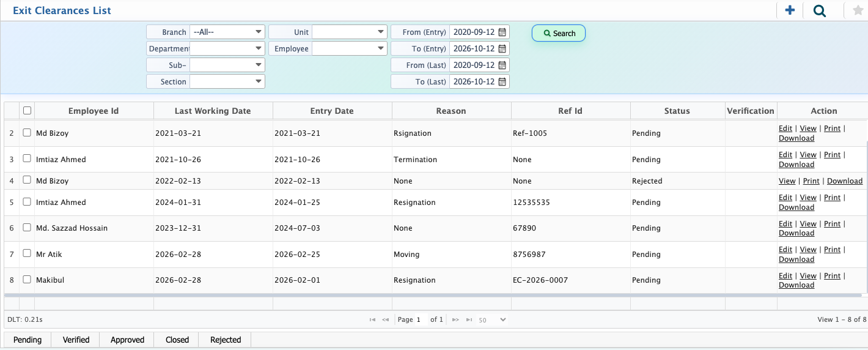Click Edit for Ref-1005 row
868x350 pixels.
[x=785, y=128]
